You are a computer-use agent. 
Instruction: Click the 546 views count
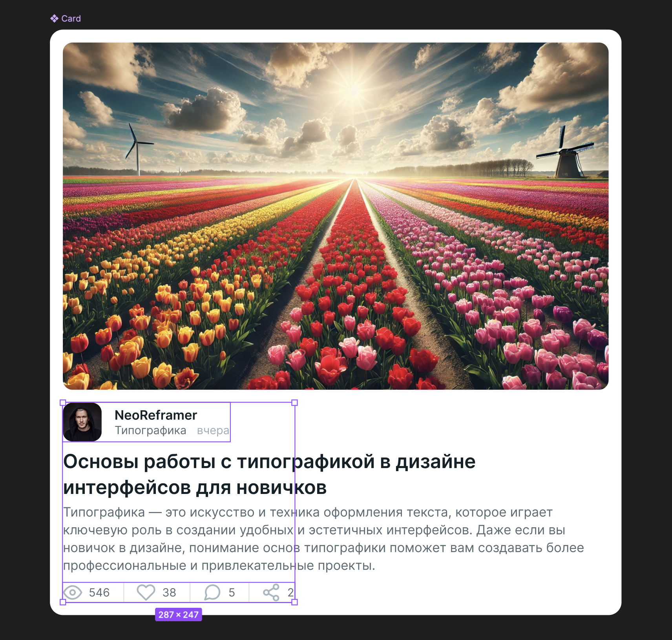point(99,592)
